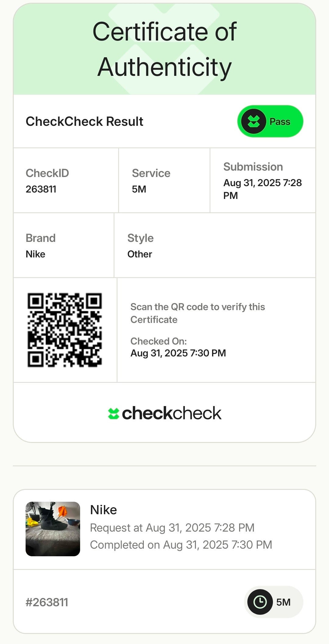The image size is (329, 644).
Task: Click the clock icon beside 5M
Action: click(x=260, y=602)
